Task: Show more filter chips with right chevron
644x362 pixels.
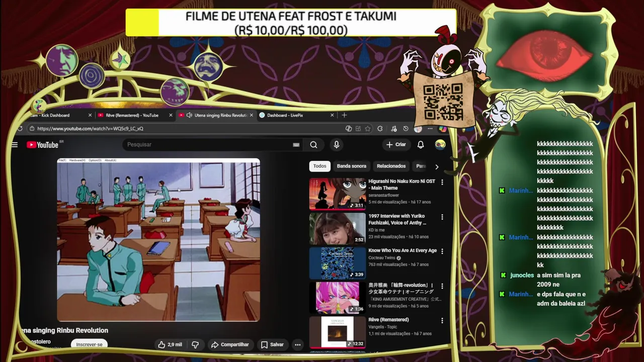Action: [x=437, y=166]
